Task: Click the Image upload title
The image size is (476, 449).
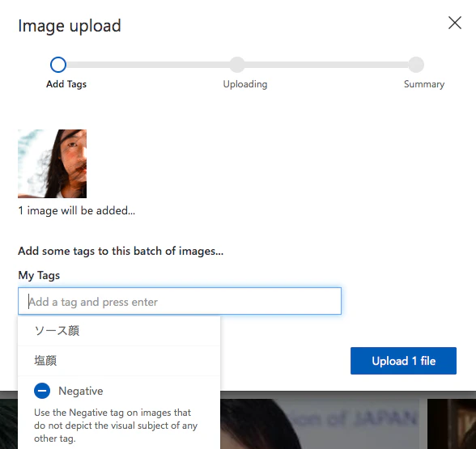Action: [x=70, y=26]
